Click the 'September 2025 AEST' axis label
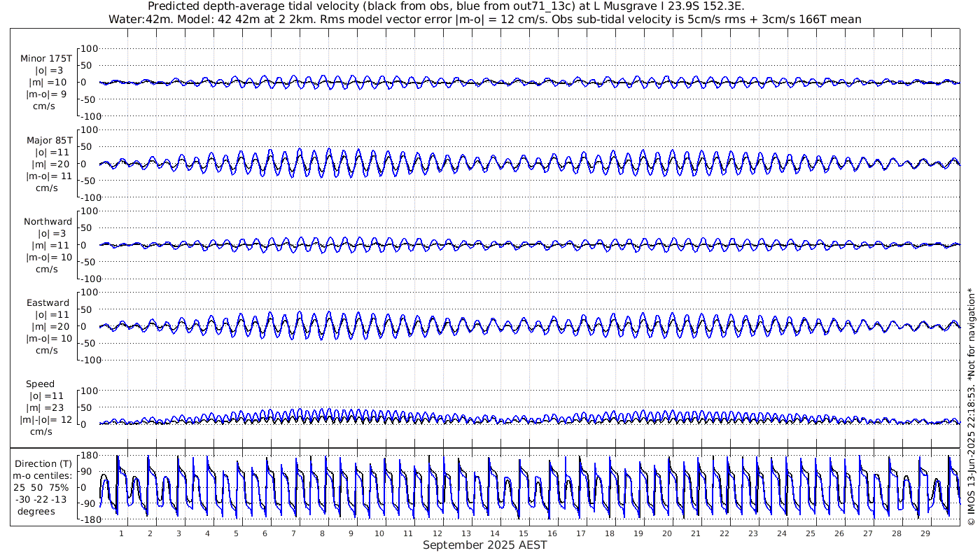The width and height of the screenshot is (980, 560). (484, 545)
